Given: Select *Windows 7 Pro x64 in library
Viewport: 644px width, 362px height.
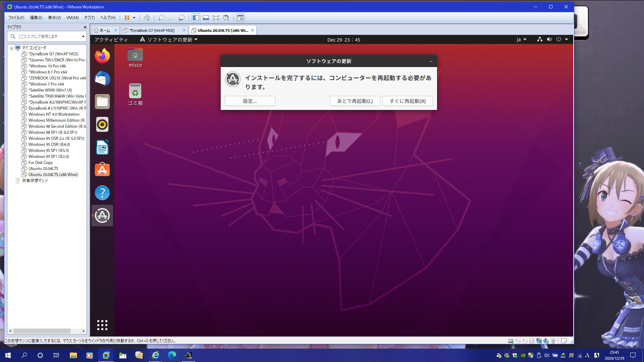Looking at the screenshot, I should (46, 84).
